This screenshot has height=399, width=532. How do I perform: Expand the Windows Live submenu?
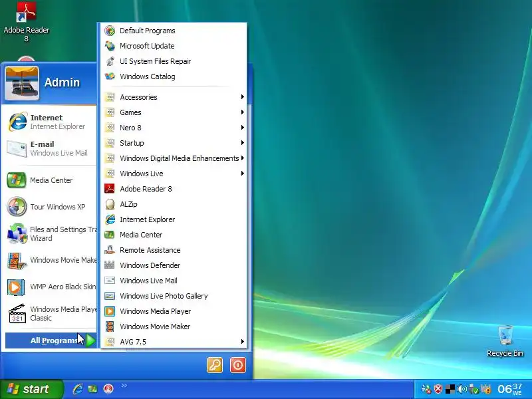tap(174, 174)
